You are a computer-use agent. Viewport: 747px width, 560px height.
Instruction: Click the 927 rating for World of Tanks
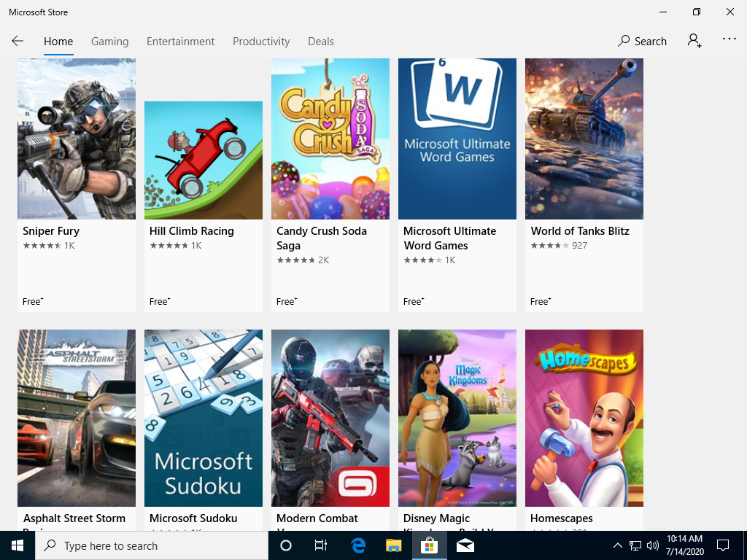(559, 246)
